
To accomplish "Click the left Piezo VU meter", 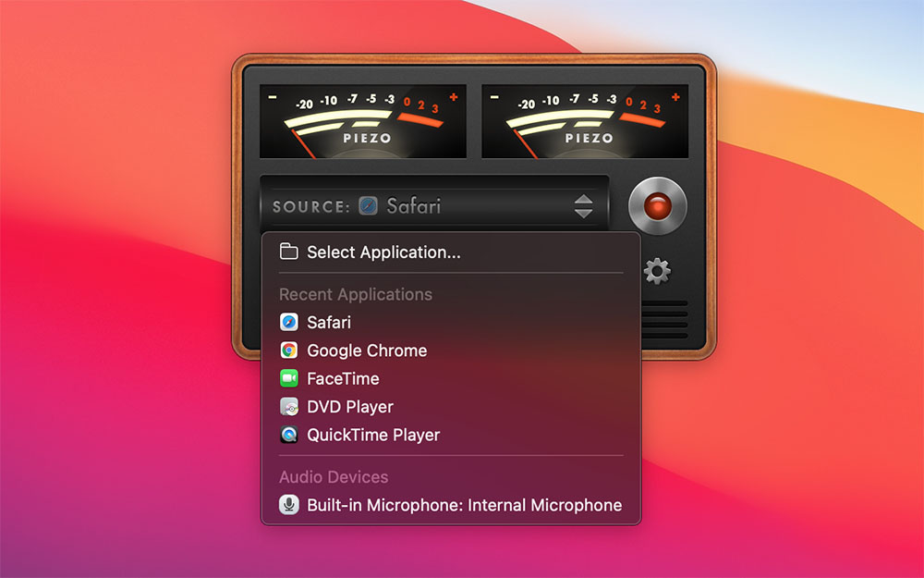I will click(x=363, y=121).
